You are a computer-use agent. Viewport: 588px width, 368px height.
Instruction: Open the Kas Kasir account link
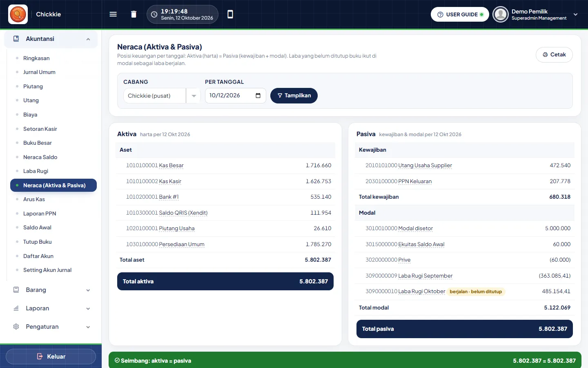pos(170,182)
